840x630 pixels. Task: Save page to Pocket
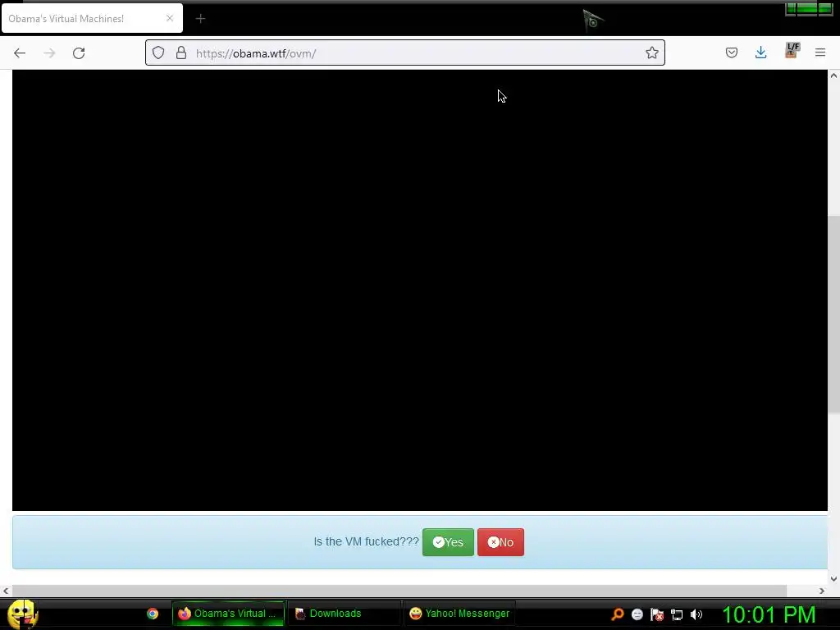[x=731, y=52]
